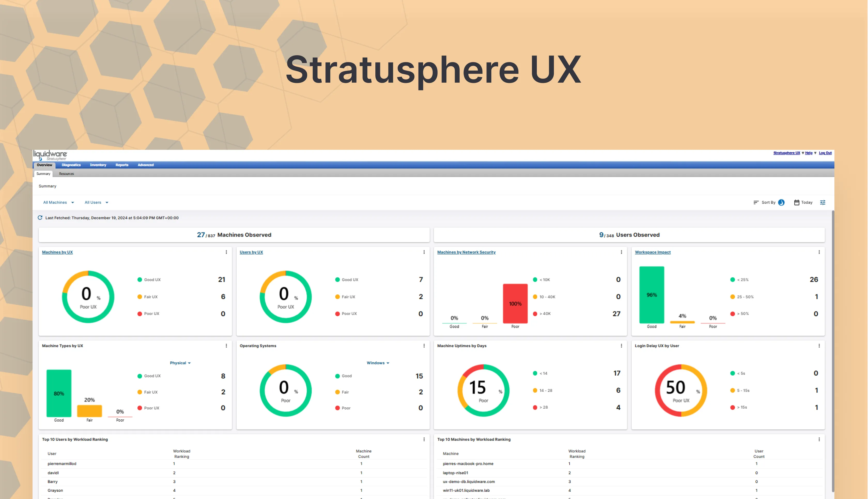
Task: Open kebab menu on Users by UX card
Action: click(424, 252)
